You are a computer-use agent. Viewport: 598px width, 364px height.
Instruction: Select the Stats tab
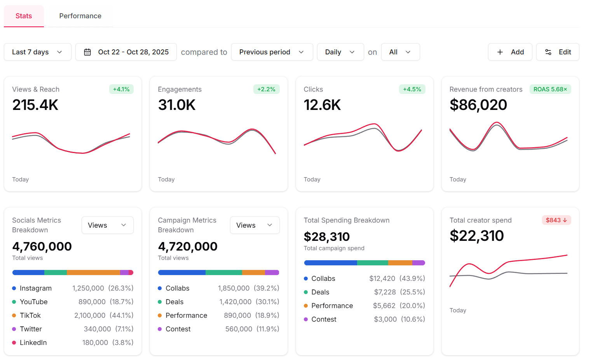coord(24,16)
